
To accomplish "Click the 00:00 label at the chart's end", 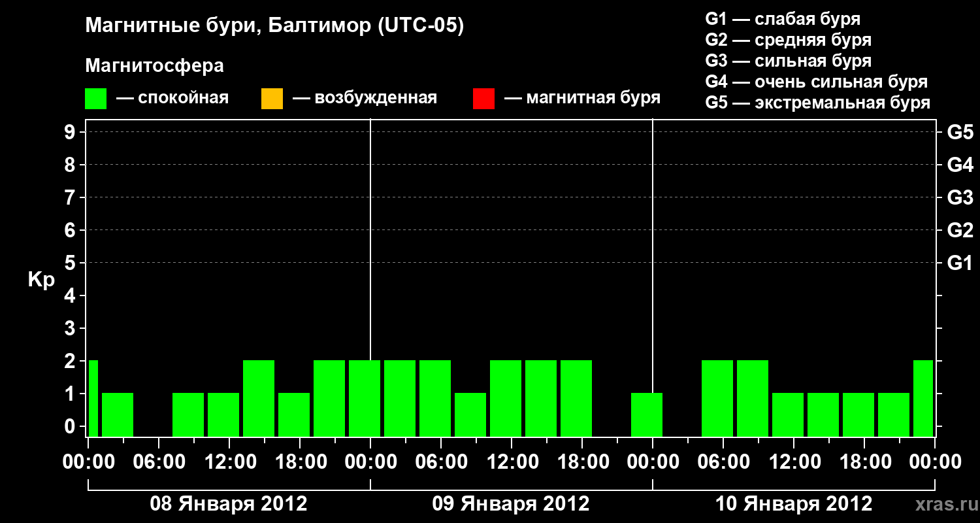I will coord(936,462).
